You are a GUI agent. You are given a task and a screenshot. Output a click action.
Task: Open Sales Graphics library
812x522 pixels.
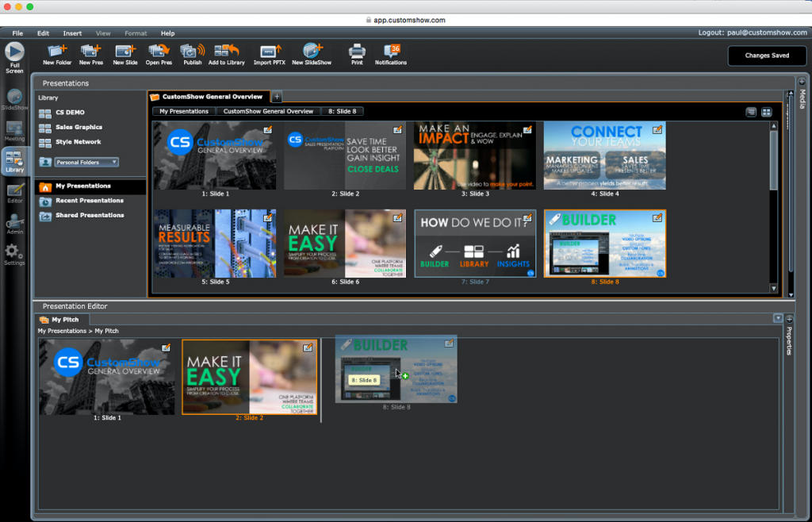point(79,127)
